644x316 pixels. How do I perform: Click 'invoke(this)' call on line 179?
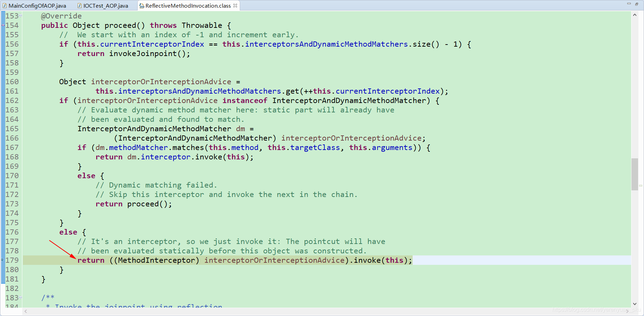pos(381,260)
